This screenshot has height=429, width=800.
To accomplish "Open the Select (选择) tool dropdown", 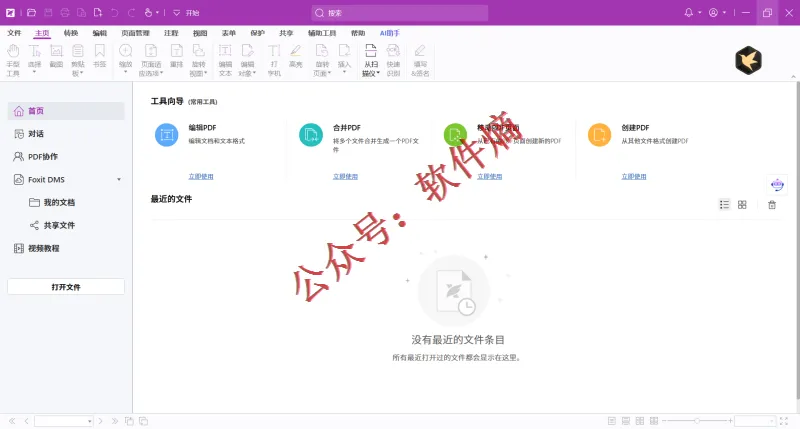I will (34, 72).
